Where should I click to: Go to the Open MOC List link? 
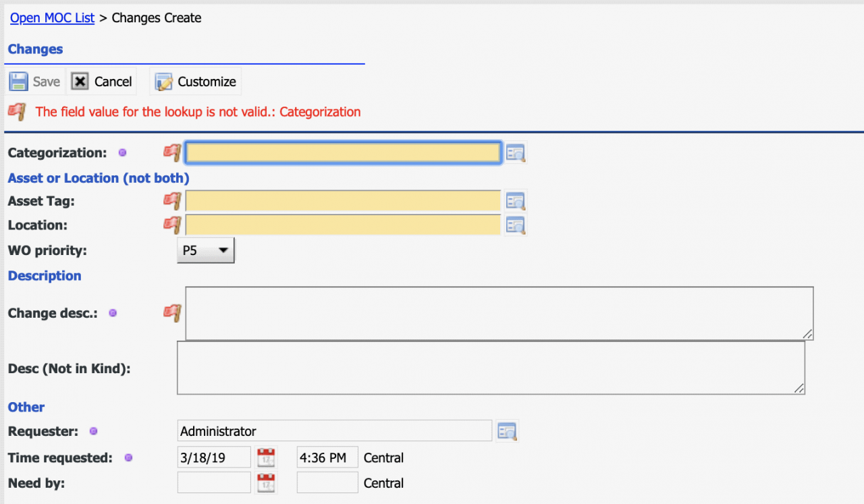[52, 18]
